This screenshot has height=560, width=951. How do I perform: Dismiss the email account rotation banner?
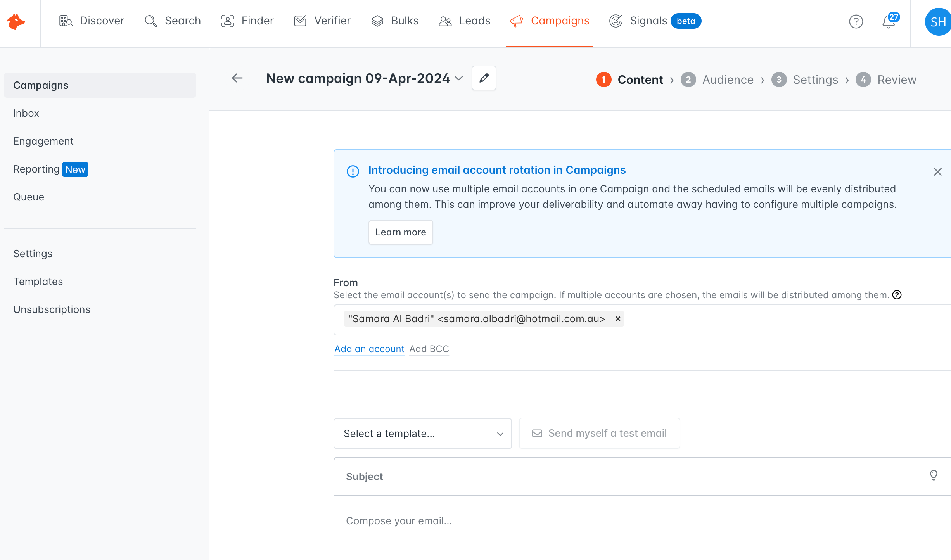pos(937,172)
